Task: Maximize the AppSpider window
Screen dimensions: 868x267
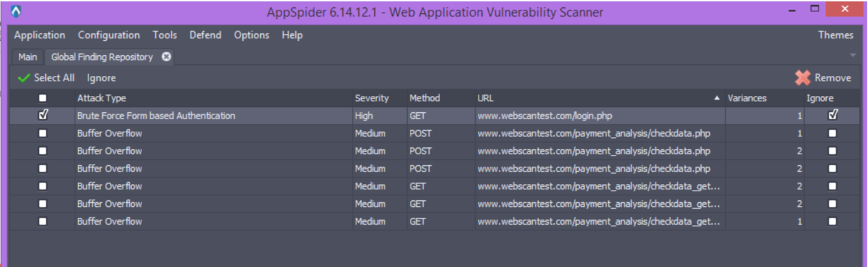Action: click(x=815, y=8)
